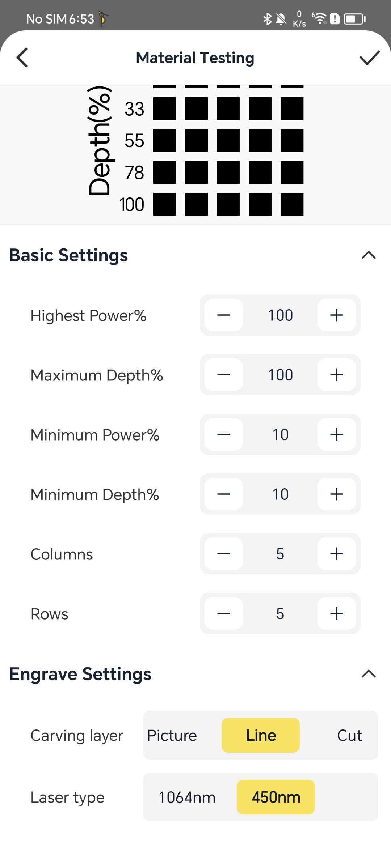Add a column with plus icon
The width and height of the screenshot is (391, 868).
[x=336, y=554]
